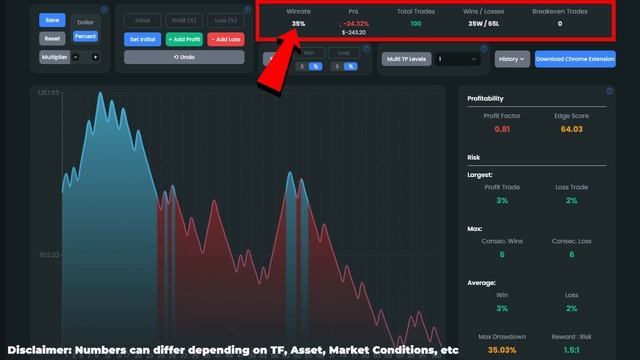
Task: Click the Multiplier button
Action: click(54, 57)
